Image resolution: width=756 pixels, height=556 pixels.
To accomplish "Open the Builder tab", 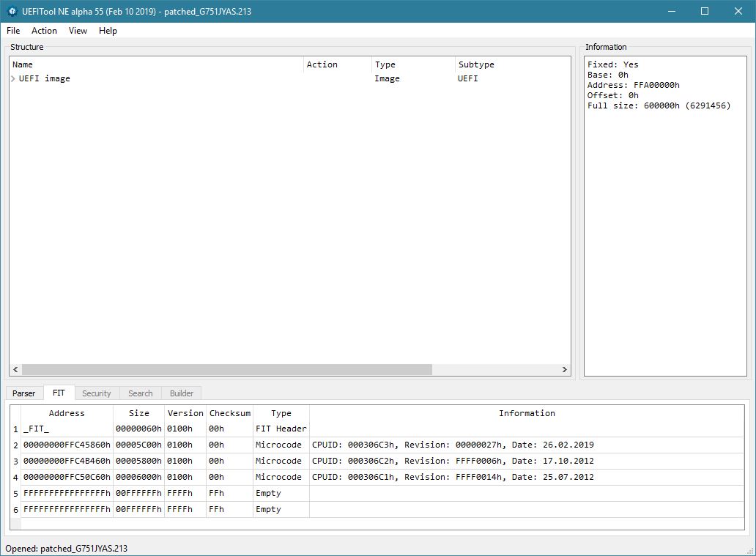I will tap(181, 393).
